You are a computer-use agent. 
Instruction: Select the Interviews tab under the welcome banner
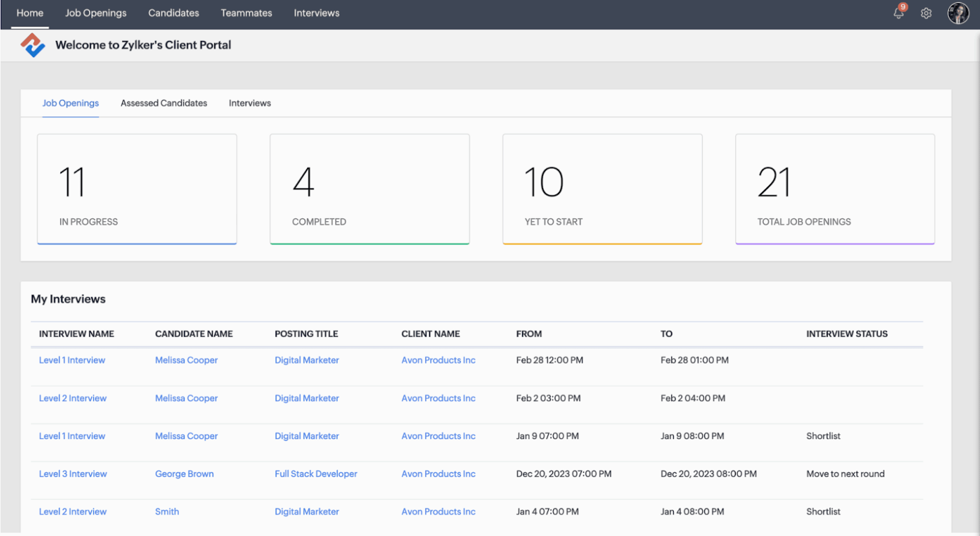pyautogui.click(x=249, y=103)
